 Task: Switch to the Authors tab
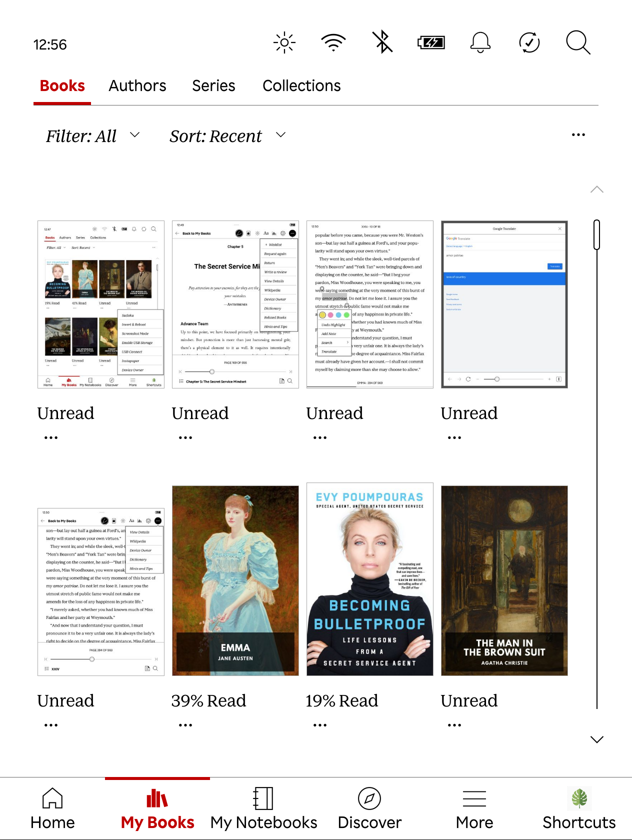pyautogui.click(x=137, y=86)
